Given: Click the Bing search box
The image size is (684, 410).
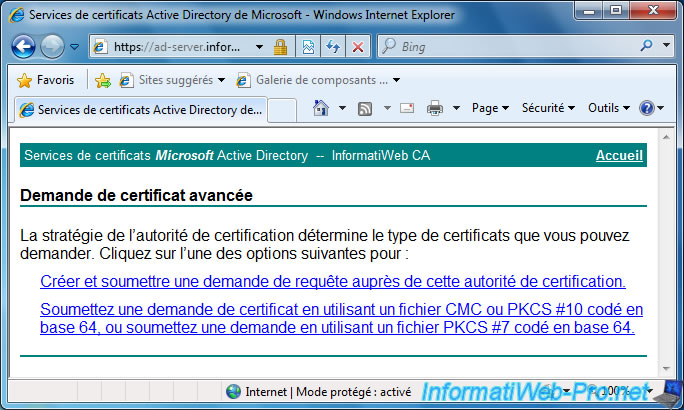Looking at the screenshot, I should point(508,47).
